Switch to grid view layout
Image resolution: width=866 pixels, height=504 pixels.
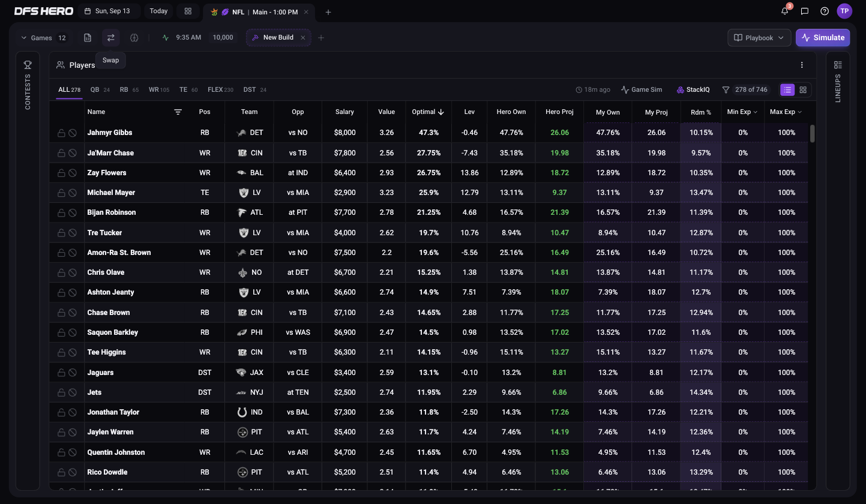(803, 89)
